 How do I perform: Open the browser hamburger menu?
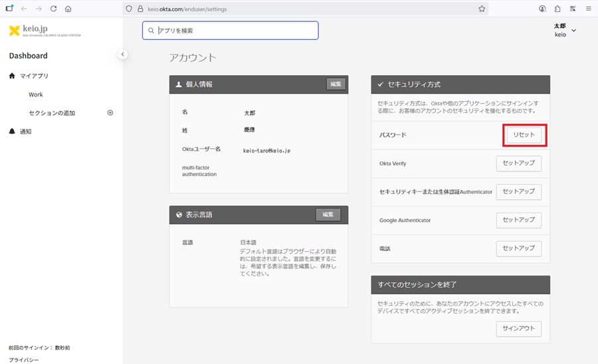pyautogui.click(x=588, y=9)
